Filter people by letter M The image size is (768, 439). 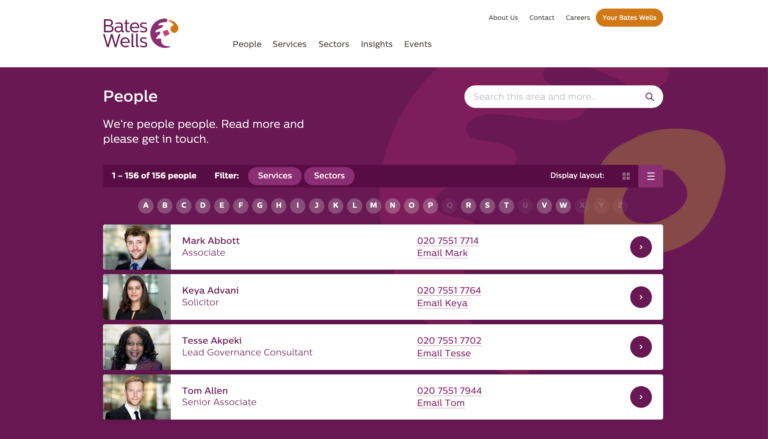(x=373, y=206)
